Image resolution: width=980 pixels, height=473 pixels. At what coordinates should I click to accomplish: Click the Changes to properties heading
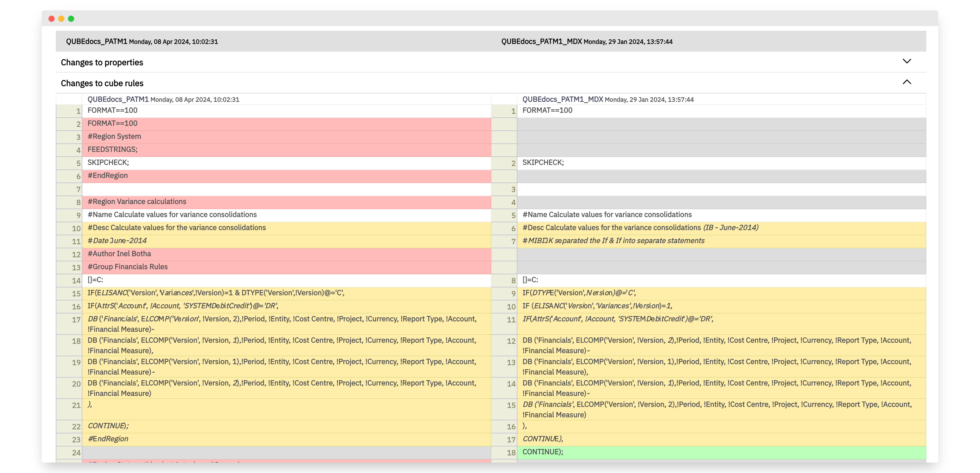click(102, 62)
